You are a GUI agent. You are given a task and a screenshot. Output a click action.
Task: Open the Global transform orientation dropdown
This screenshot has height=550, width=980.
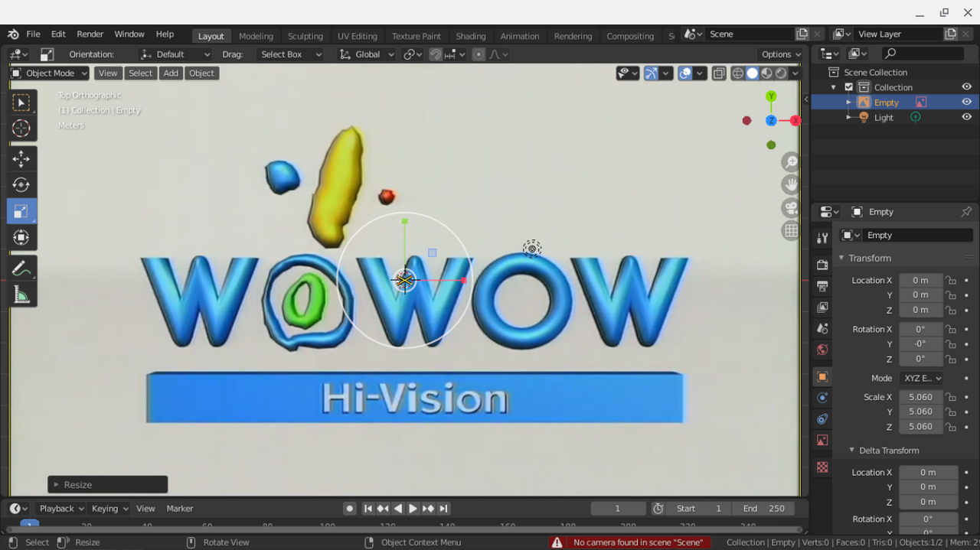tap(367, 54)
